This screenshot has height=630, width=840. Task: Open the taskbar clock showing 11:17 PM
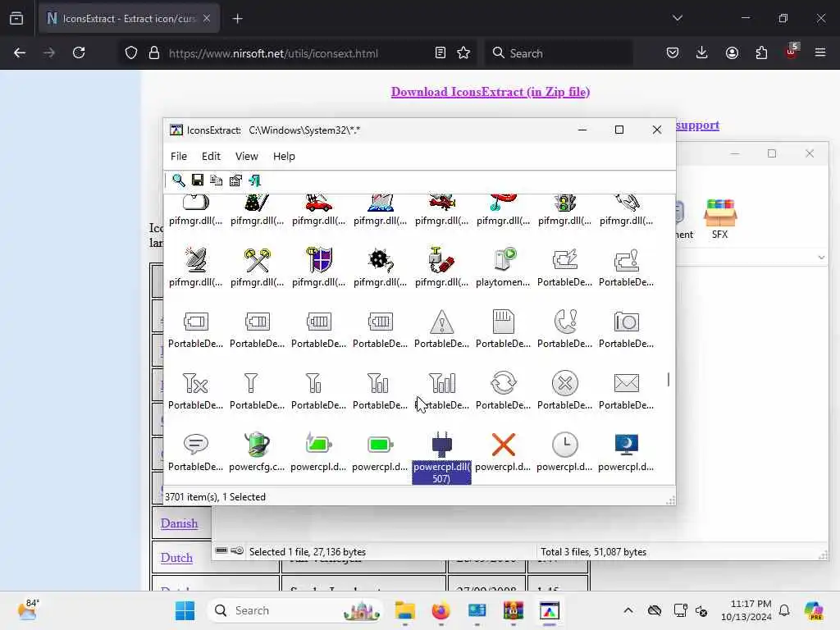pyautogui.click(x=746, y=610)
